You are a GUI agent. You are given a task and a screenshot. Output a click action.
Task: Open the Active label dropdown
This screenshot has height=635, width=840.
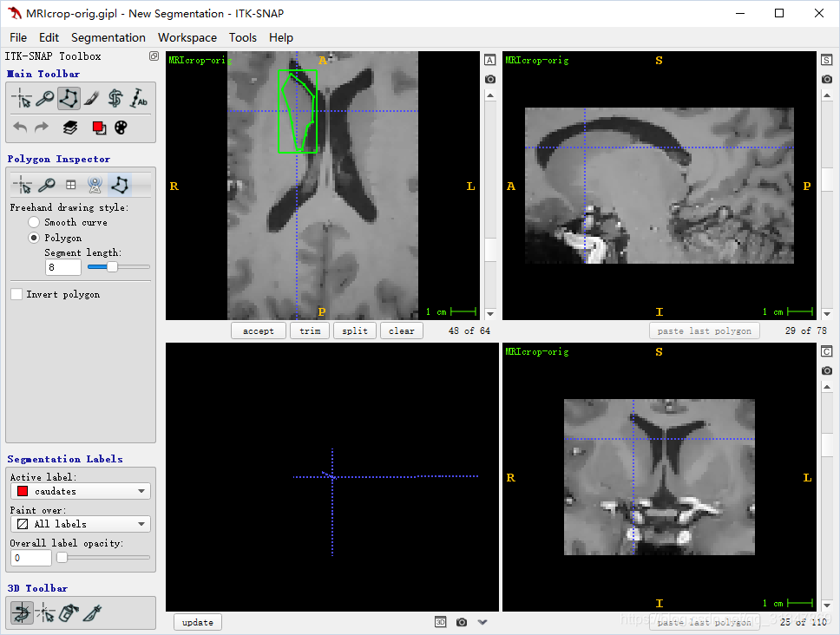(81, 491)
